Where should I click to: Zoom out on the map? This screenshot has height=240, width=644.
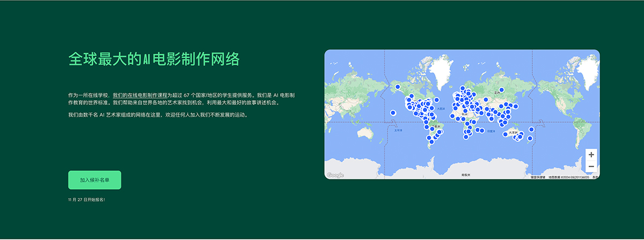pyautogui.click(x=591, y=167)
